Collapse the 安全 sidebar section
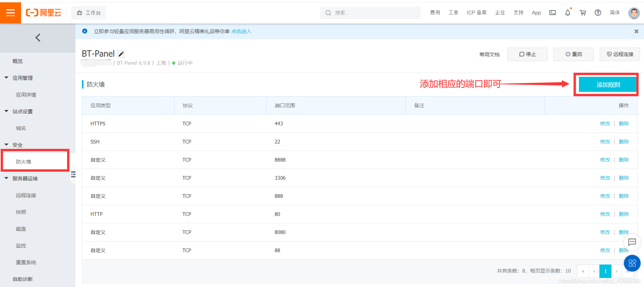This screenshot has height=287, width=644. [6, 145]
